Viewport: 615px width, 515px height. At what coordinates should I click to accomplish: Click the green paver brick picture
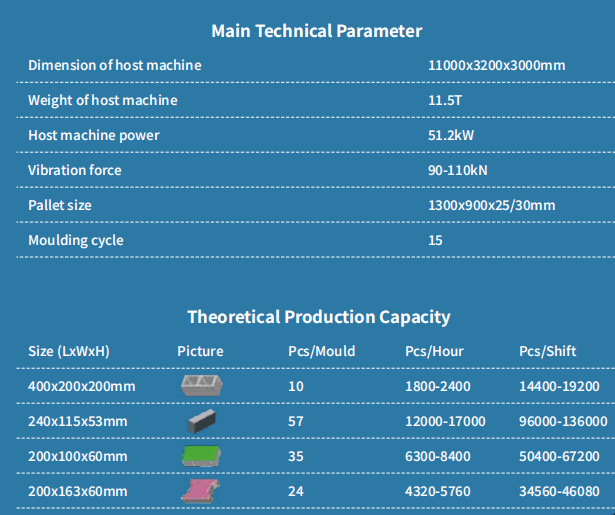pyautogui.click(x=201, y=456)
